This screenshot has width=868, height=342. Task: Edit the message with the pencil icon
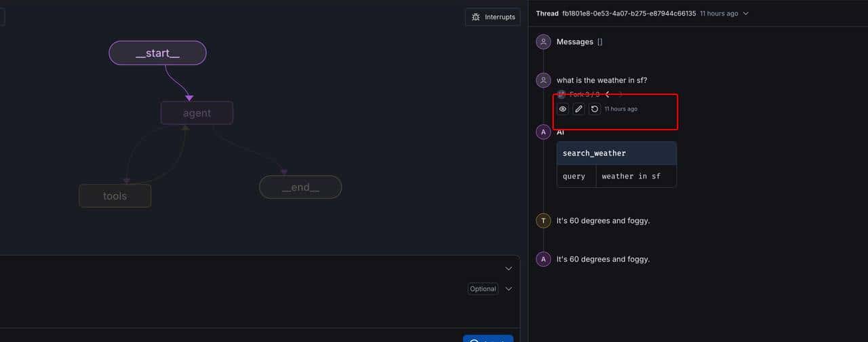(578, 109)
